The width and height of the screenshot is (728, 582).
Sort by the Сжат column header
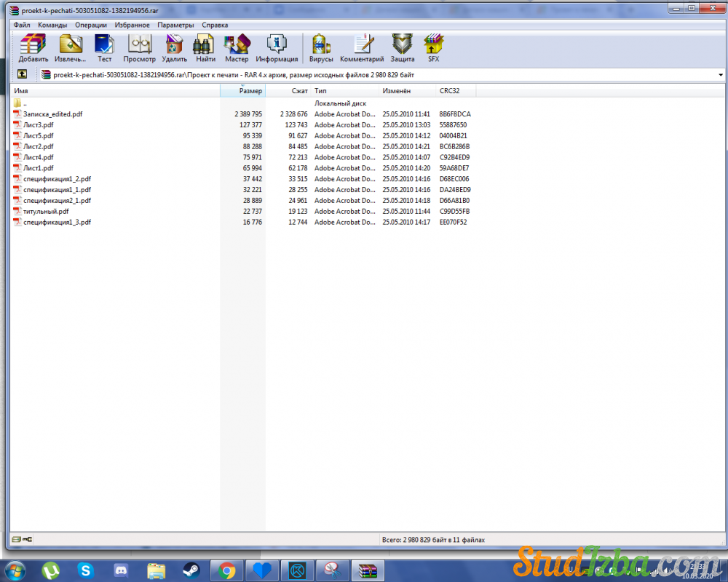[288, 90]
